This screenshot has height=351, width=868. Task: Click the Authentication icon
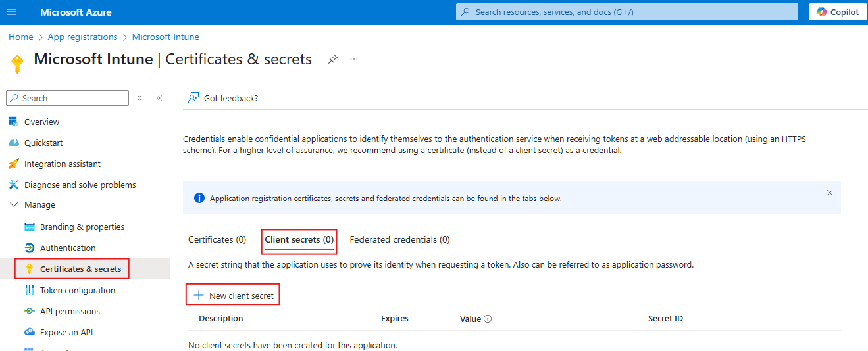pos(29,248)
